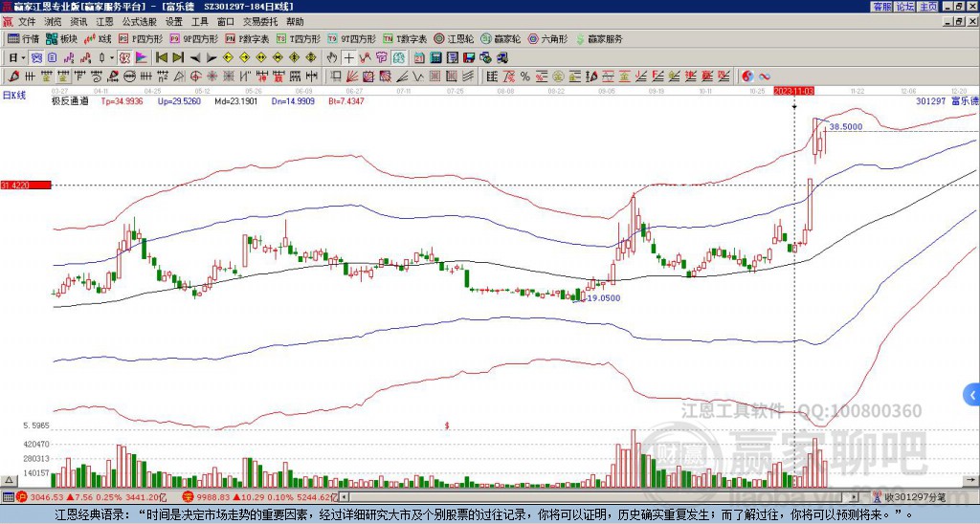980x524 pixels.
Task: Open the calendar date icon
Action: click(419, 58)
